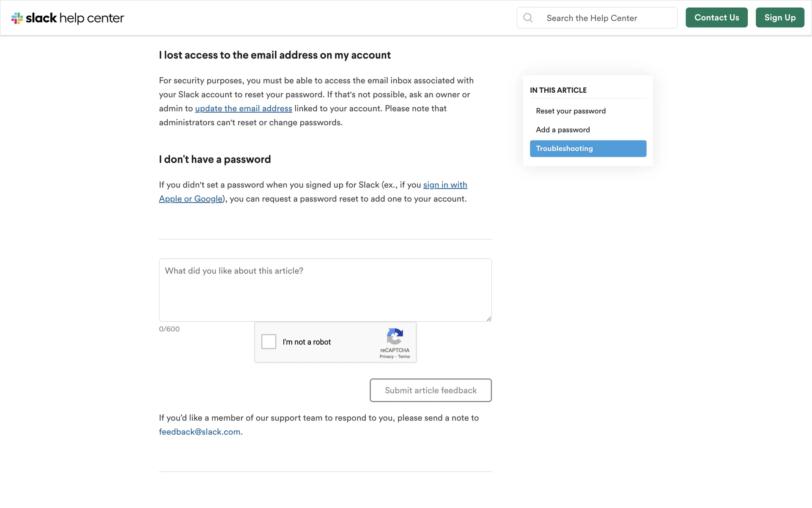Screen dimensions: 812x508
Task: Click into the article feedback textarea
Action: [x=325, y=290]
